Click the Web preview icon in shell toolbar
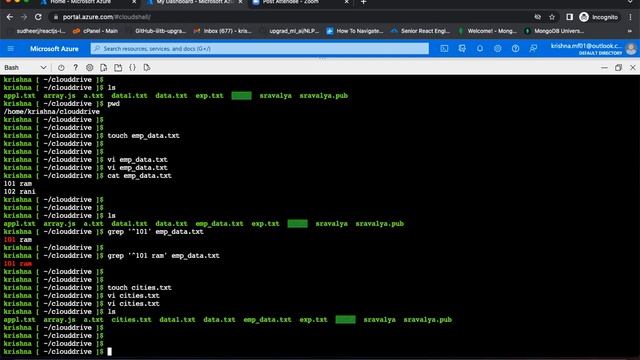 click(147, 68)
